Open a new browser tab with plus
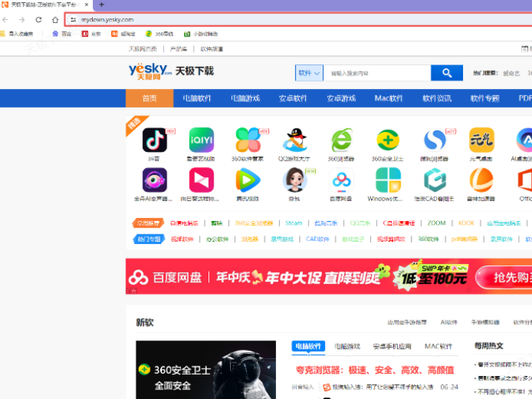 point(102,4)
